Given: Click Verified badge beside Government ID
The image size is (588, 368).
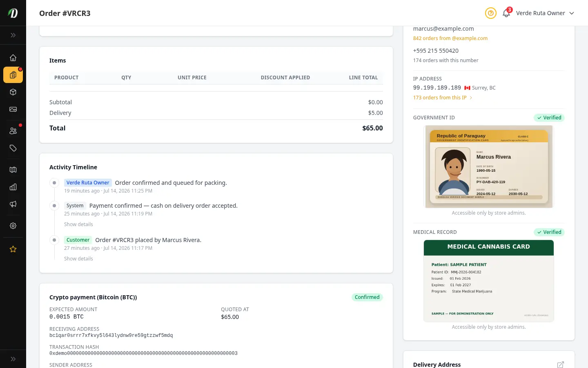Looking at the screenshot, I should pyautogui.click(x=549, y=118).
